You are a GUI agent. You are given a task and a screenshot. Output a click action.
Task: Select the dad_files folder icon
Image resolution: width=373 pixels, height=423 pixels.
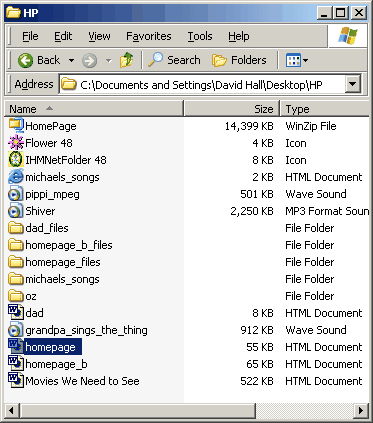click(15, 228)
